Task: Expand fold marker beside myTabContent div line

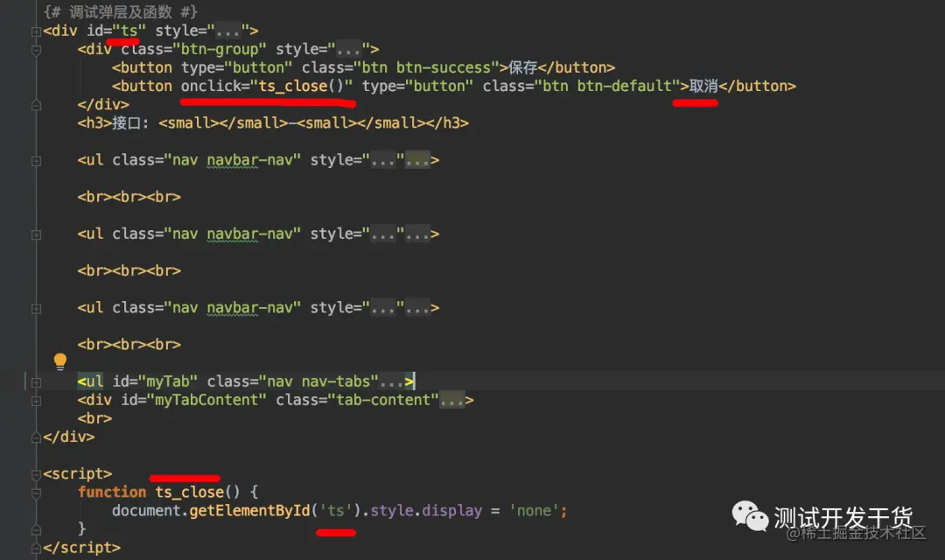Action: tap(36, 401)
